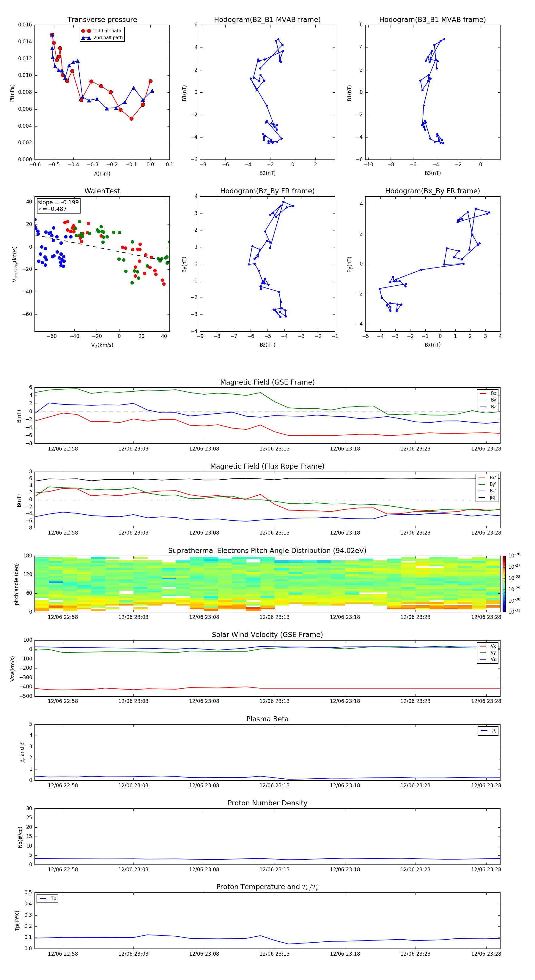Screen dimensions: 535x980
Task: Click the "Magnetic Field (GSE Frame)" title
Action: (267, 382)
